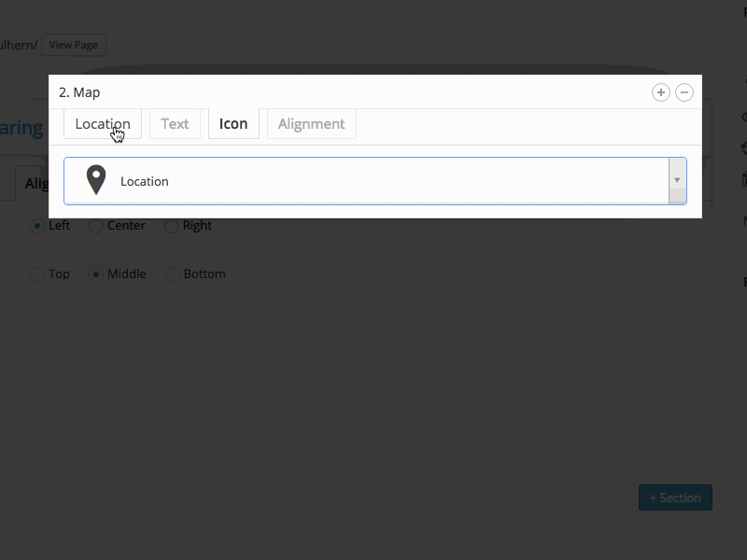
Task: Open the Alignment tab in Map dialog
Action: tap(312, 124)
